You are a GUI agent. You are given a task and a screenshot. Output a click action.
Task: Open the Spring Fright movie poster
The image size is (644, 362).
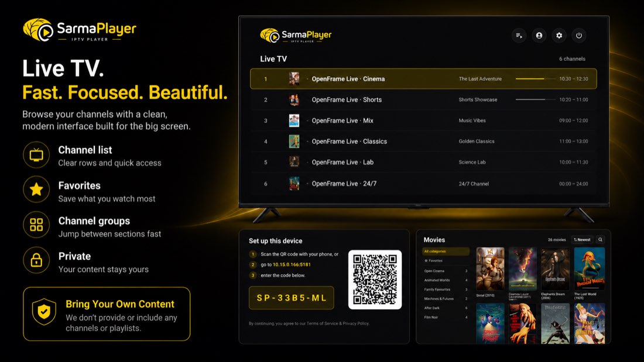click(490, 323)
